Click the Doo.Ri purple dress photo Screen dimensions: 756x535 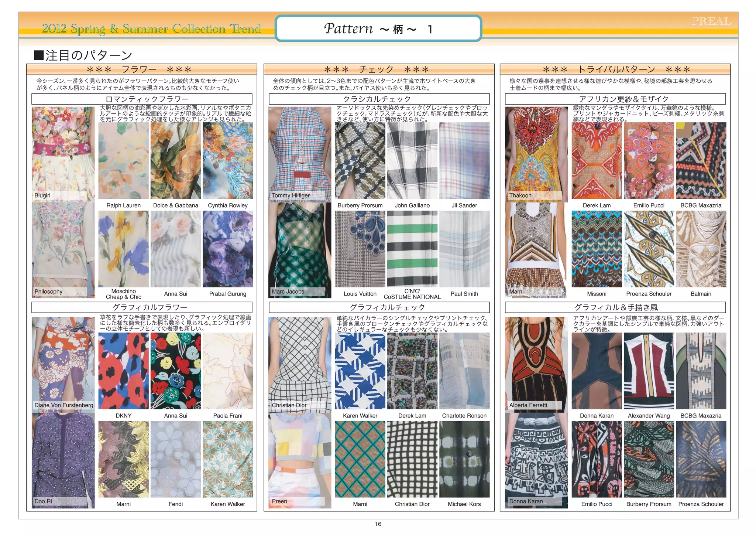pyautogui.click(x=63, y=460)
